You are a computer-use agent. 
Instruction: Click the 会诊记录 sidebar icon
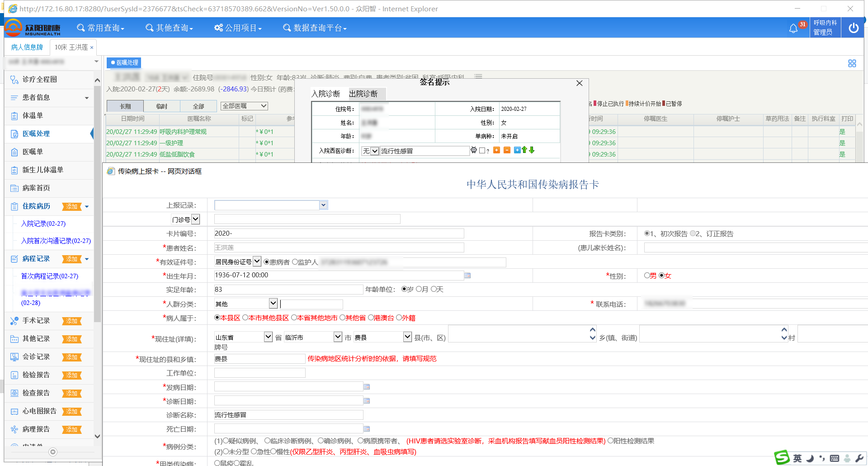14,357
